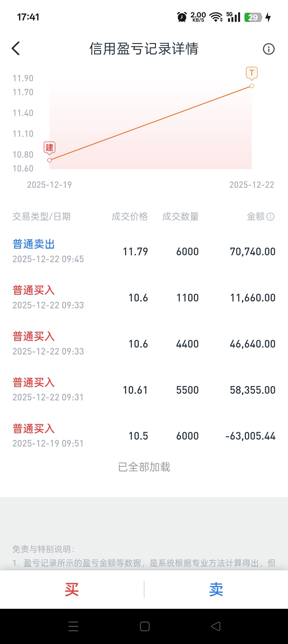Screen dimensions: 288x644
Task: Select the open point circle on chart line
Action: [49, 160]
